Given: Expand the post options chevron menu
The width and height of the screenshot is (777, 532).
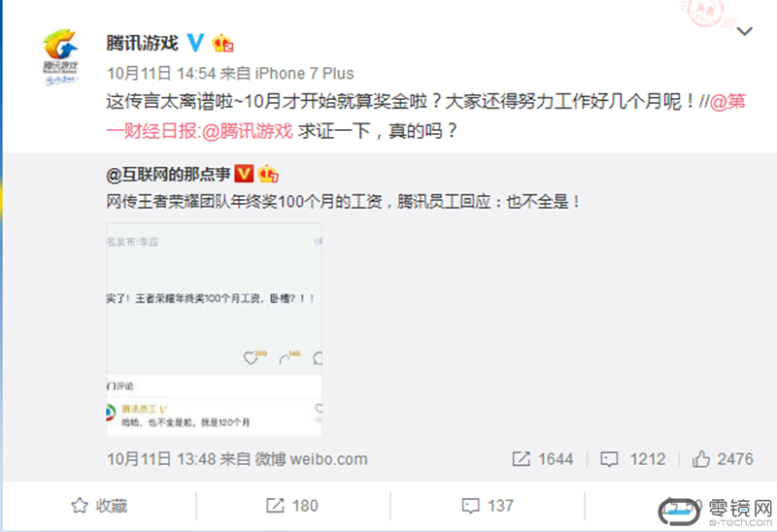Looking at the screenshot, I should pos(744,31).
